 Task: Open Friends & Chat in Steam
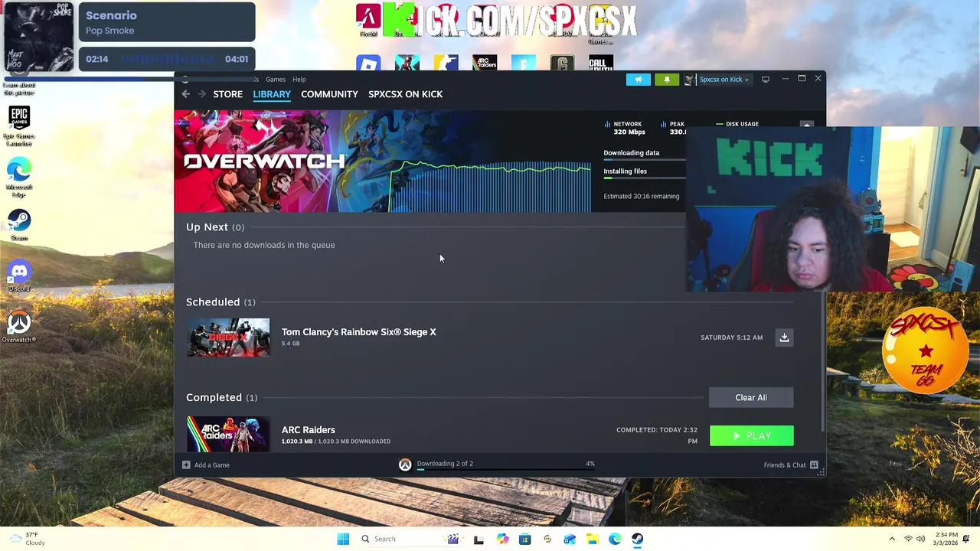coord(791,465)
